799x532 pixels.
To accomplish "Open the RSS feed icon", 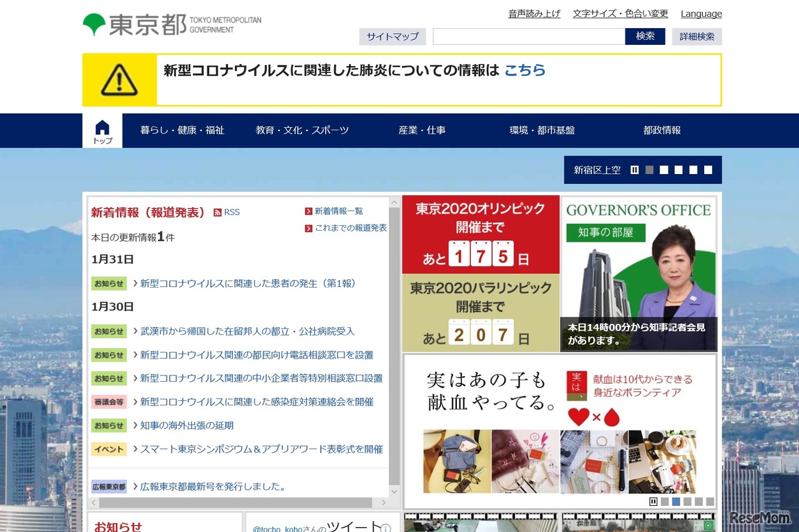I will click(x=217, y=213).
